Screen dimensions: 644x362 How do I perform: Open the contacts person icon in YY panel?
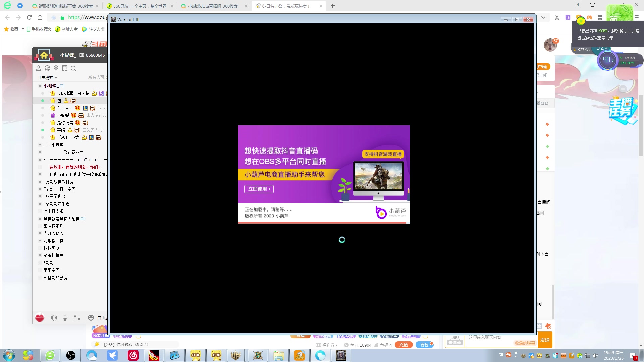(39, 68)
